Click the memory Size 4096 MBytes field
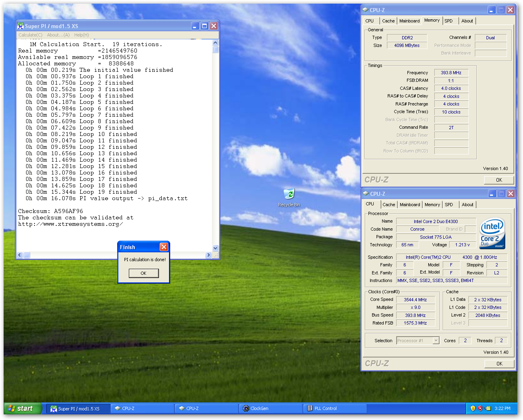 coord(407,45)
